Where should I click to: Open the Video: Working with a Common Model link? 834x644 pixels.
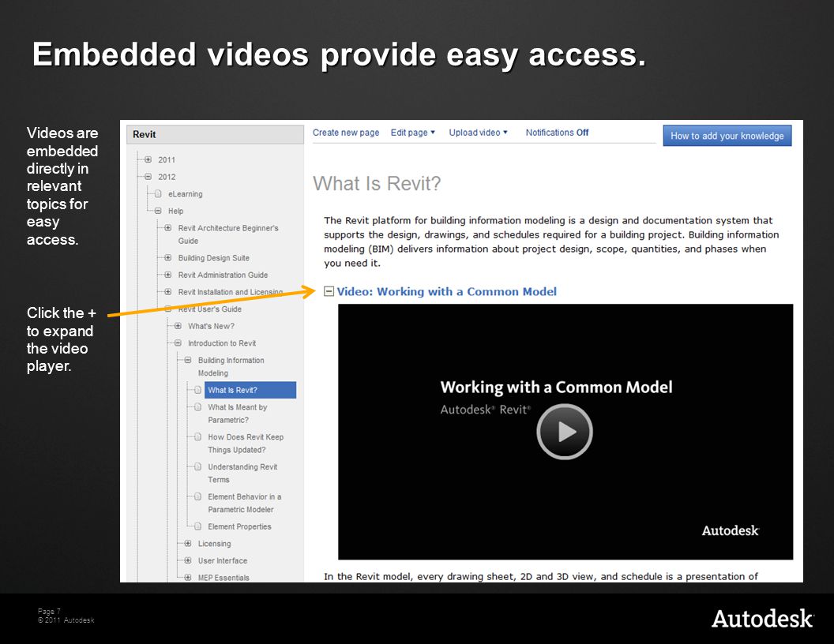point(447,291)
